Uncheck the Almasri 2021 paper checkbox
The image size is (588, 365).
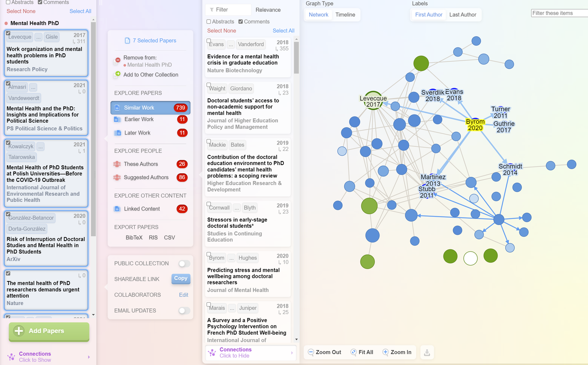tap(8, 83)
